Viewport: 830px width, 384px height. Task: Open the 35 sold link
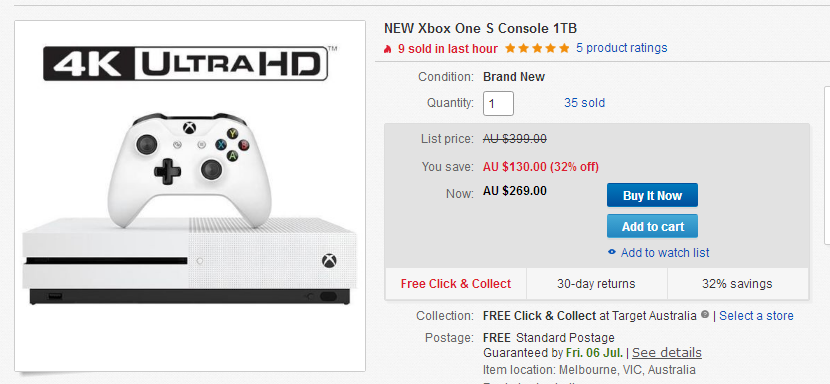pyautogui.click(x=584, y=103)
